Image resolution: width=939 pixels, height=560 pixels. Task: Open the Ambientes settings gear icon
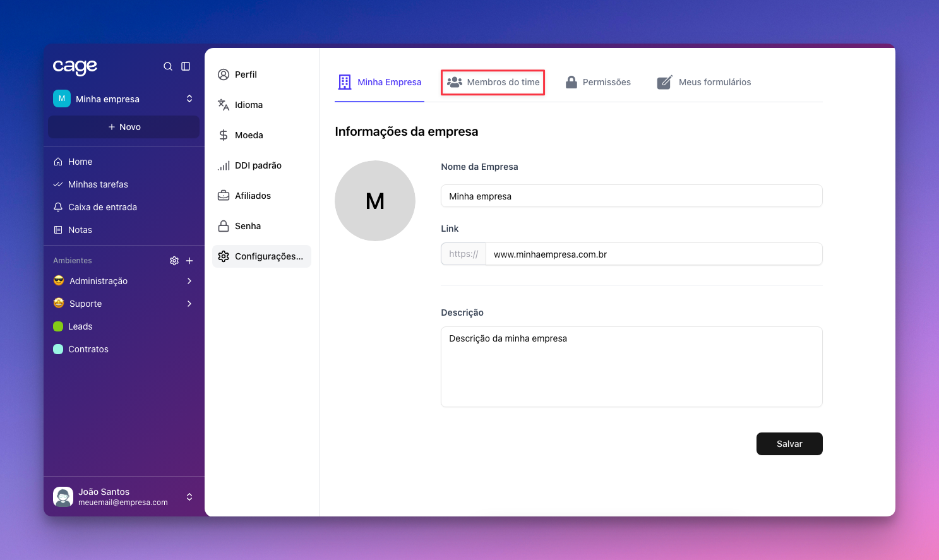click(174, 261)
